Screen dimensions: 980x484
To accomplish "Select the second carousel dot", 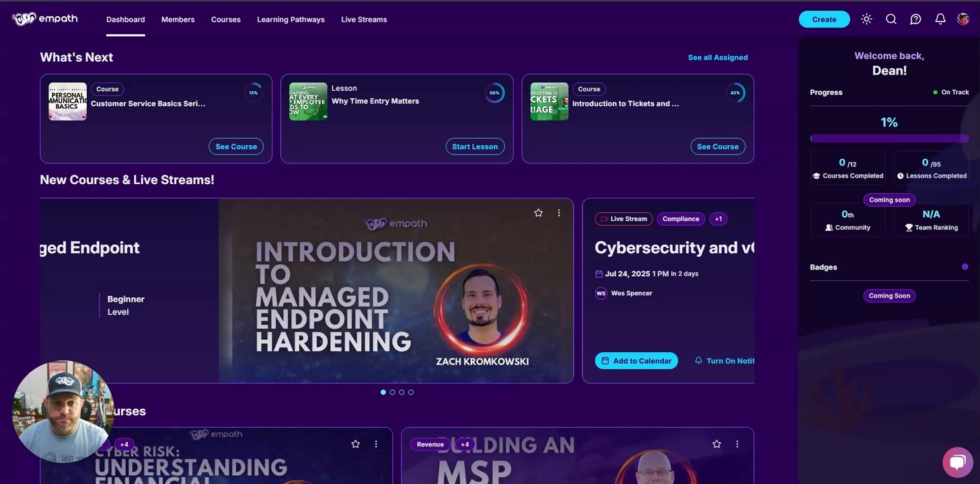I will pyautogui.click(x=393, y=392).
